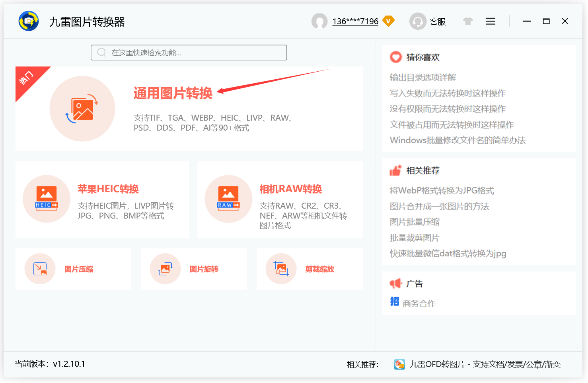The height and width of the screenshot is (383, 588).
Task: Click the HEIC description 支持HEIC图片 text
Action: coord(126,211)
